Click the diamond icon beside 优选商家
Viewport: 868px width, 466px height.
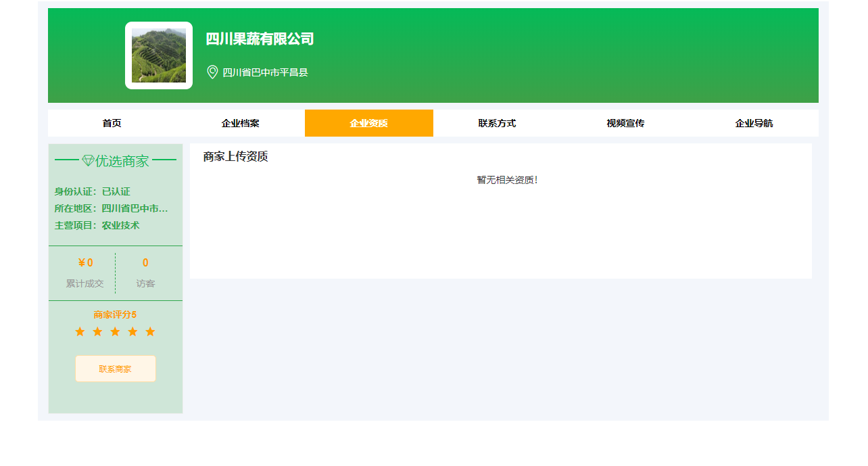88,161
